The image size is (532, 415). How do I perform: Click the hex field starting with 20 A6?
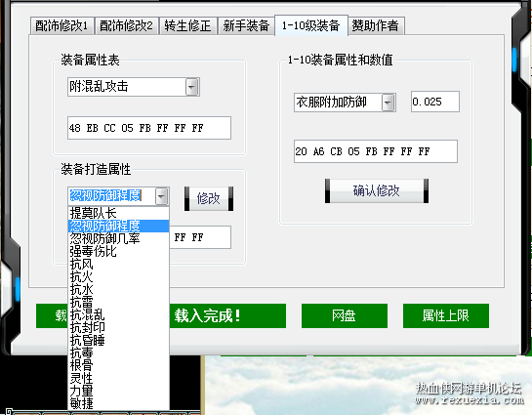coord(376,151)
